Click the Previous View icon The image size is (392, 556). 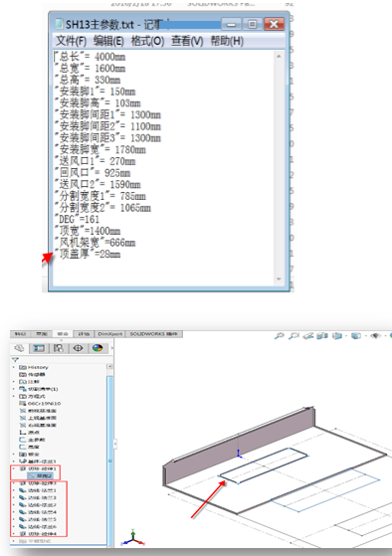coord(307,335)
